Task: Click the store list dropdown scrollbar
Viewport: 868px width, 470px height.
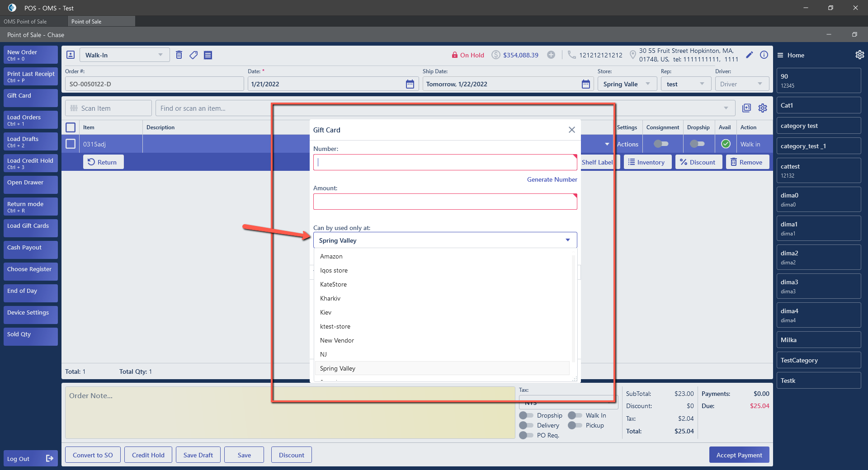Action: click(x=573, y=308)
